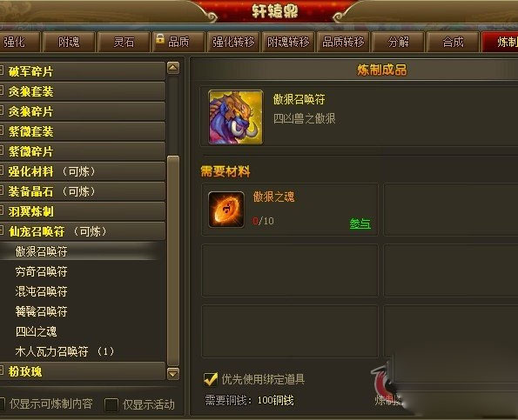Enable 仅显示活动 checkbox
The image size is (518, 420).
click(x=111, y=404)
